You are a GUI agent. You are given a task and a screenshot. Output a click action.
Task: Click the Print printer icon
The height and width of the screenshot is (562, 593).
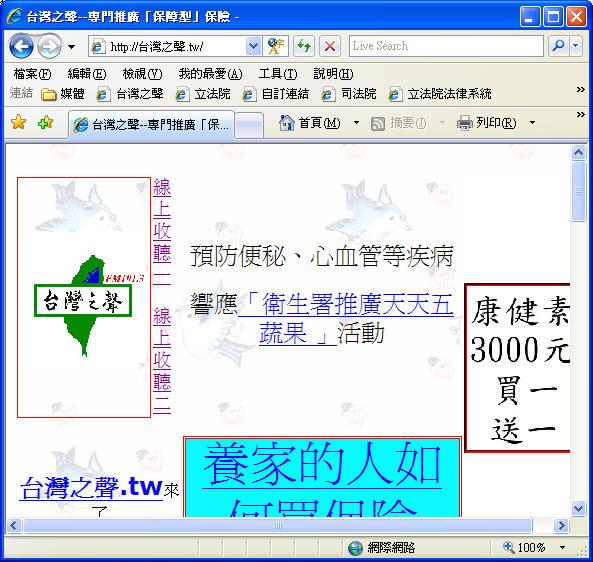tap(465, 123)
